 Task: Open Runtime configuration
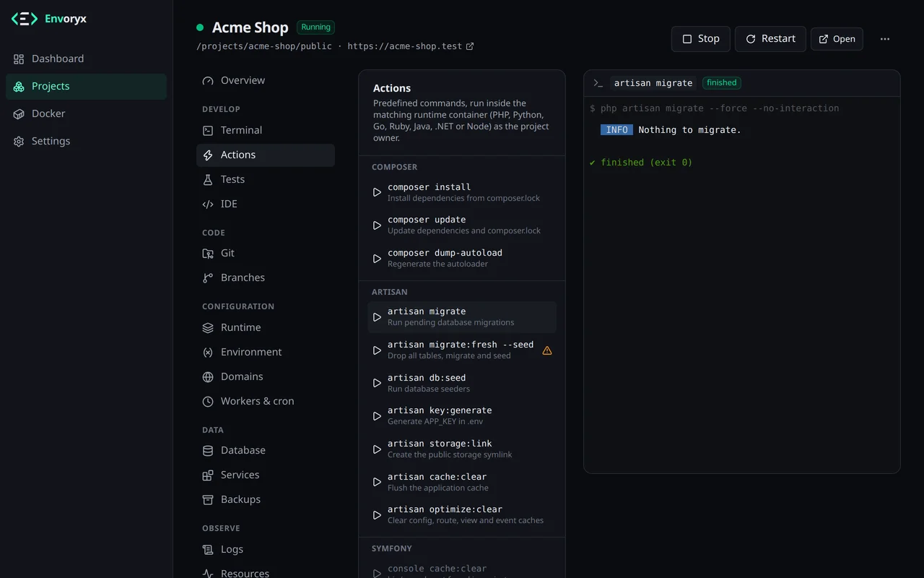(266, 327)
